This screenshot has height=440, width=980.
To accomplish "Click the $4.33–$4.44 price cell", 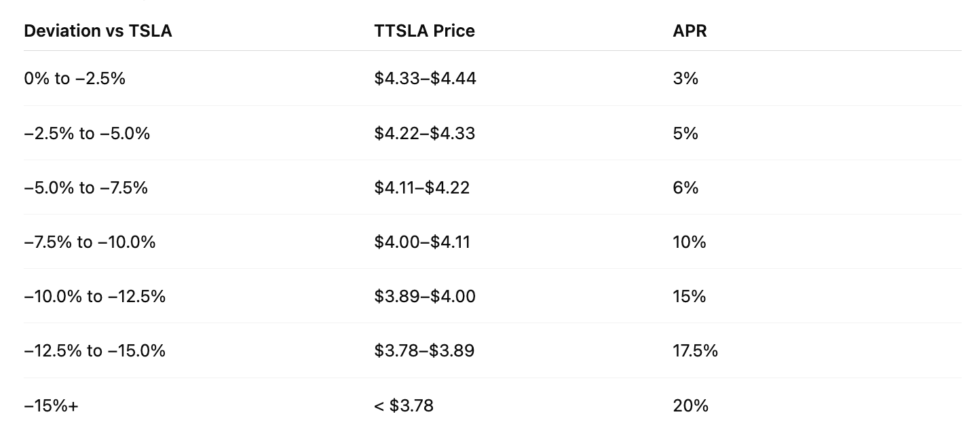I will coord(425,79).
